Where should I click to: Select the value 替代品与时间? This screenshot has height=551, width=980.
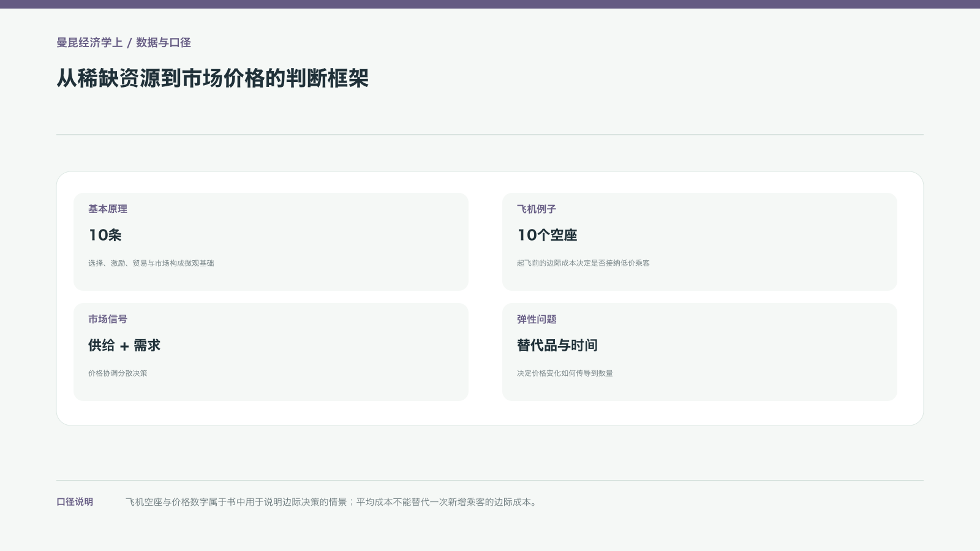click(557, 345)
